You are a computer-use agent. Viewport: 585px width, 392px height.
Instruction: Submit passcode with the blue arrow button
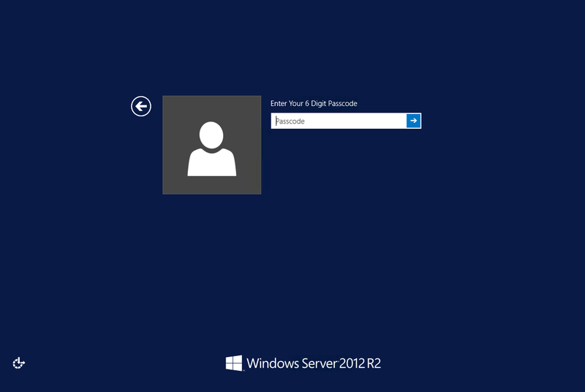coord(413,121)
